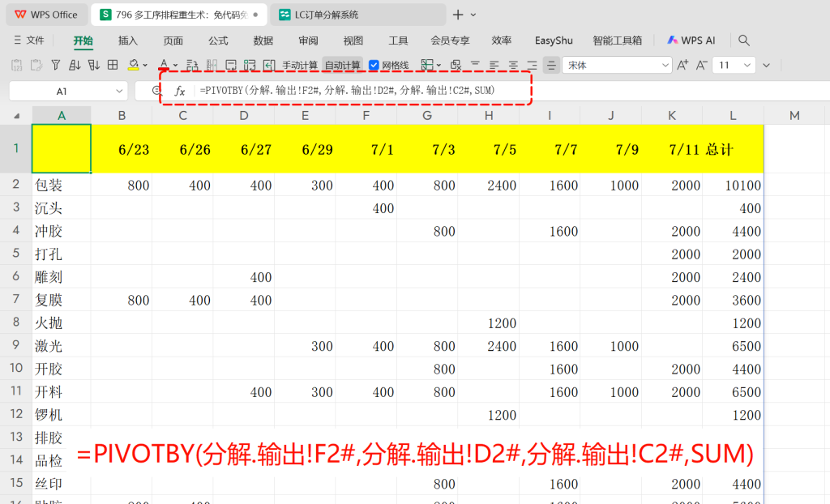830x504 pixels.
Task: Open the 宋体 font name dropdown
Action: click(665, 65)
